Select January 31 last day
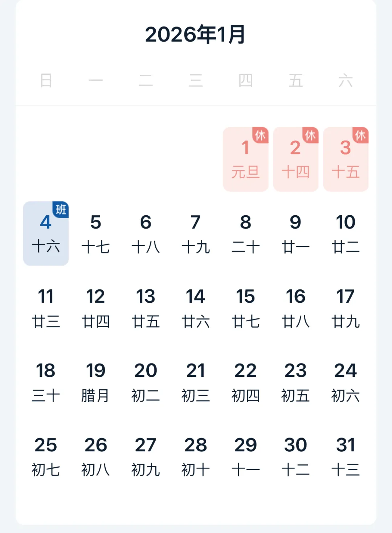Screen dimensions: 392x533 point(346,456)
